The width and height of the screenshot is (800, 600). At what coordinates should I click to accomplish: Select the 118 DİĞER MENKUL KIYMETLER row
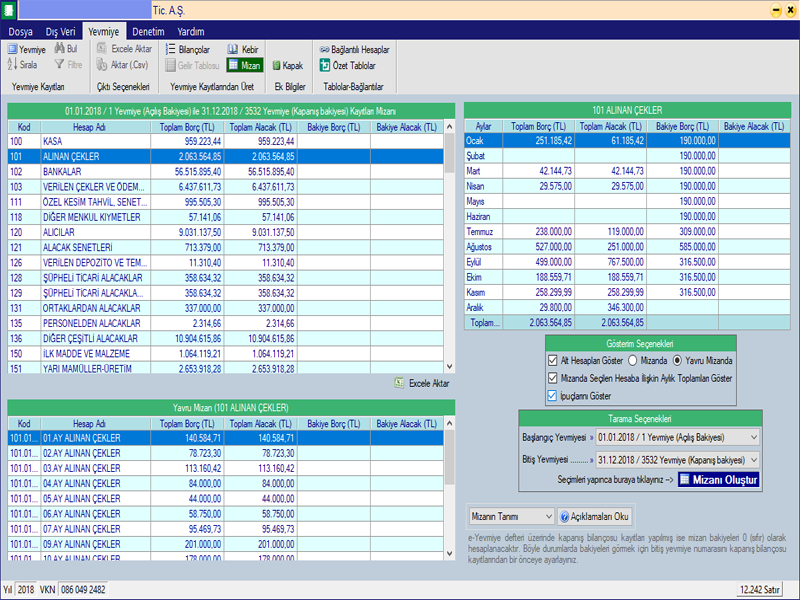[226, 217]
